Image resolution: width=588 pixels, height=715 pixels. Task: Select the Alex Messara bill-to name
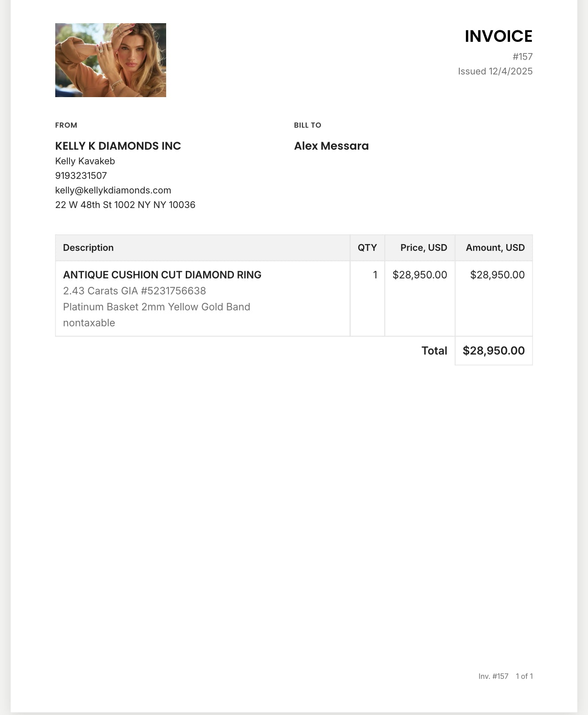point(331,146)
